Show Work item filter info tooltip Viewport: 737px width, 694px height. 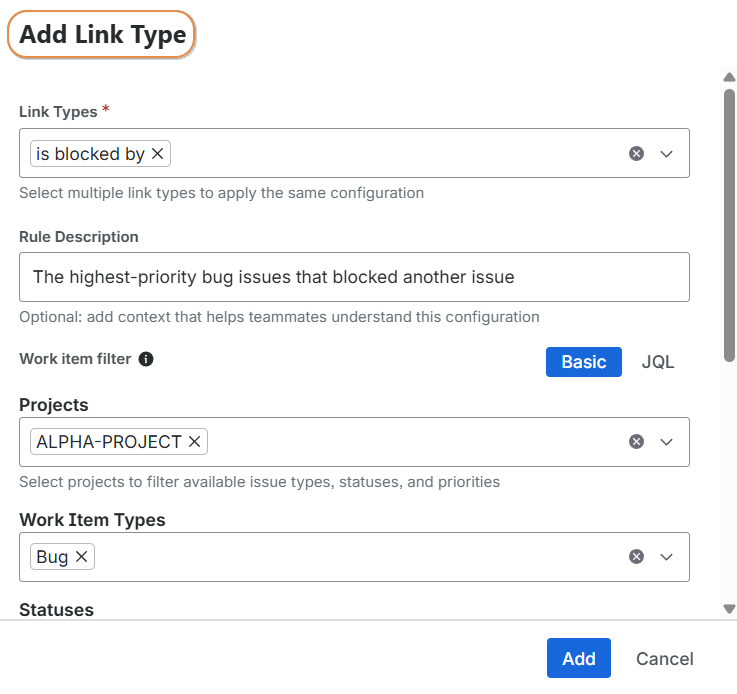click(146, 359)
